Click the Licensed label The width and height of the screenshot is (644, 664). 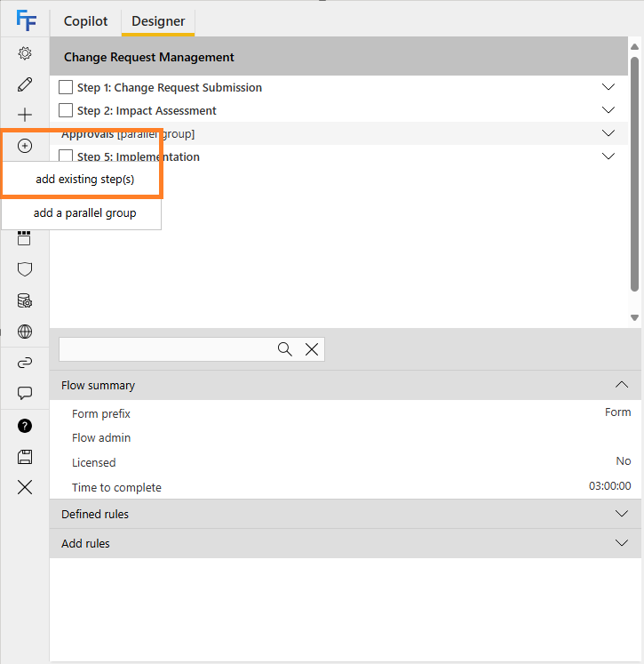pos(93,462)
